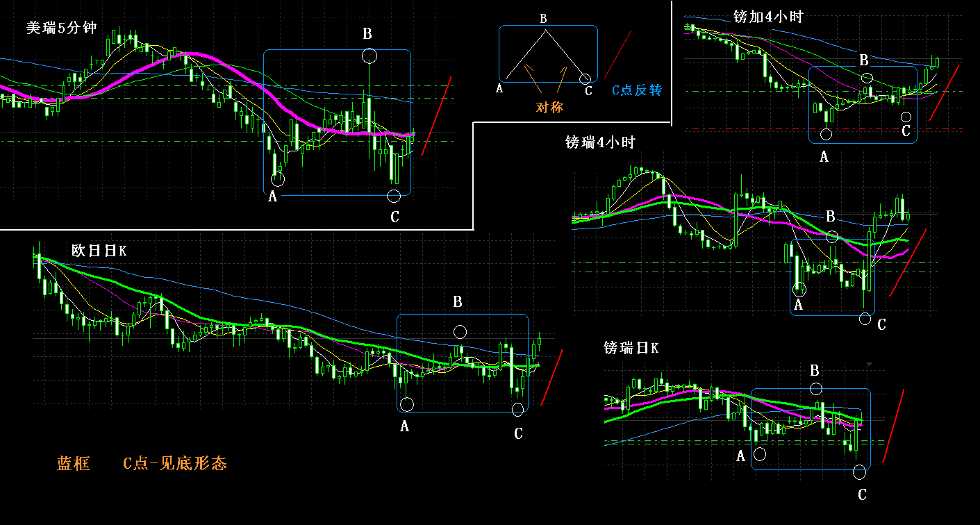Click letter B in the 镑瑞4小时 chart
Screen dimensions: 980x525
click(x=831, y=216)
